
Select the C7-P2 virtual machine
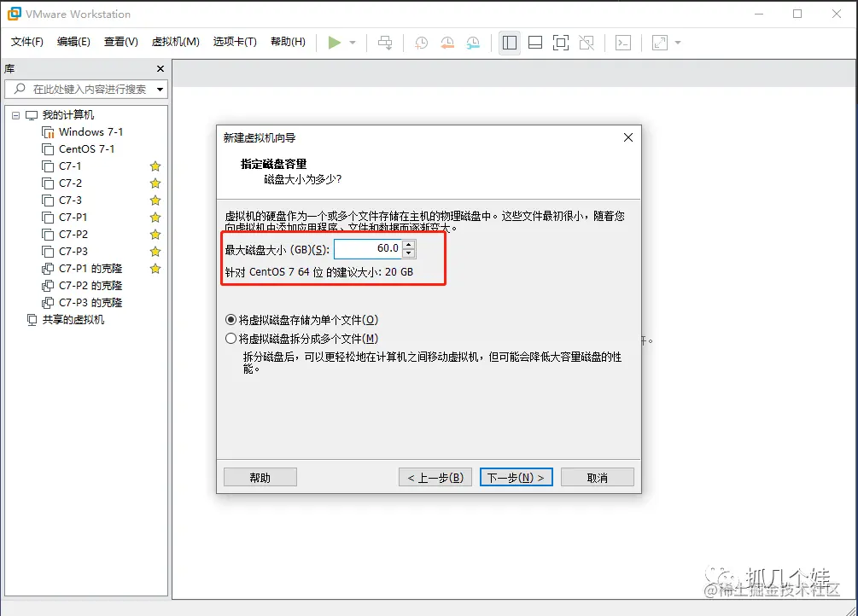[x=73, y=234]
